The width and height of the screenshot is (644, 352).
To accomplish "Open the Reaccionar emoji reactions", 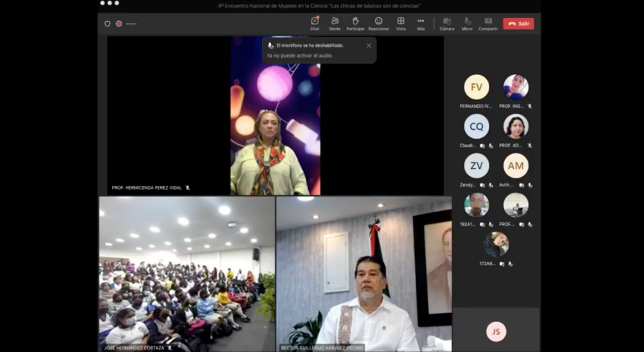I will [378, 23].
